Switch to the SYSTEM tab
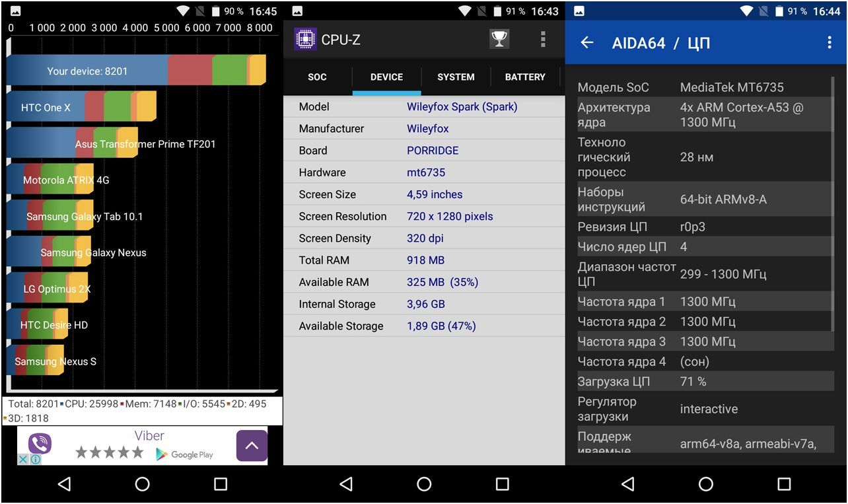Screen dimensions: 848x504 pyautogui.click(x=456, y=77)
